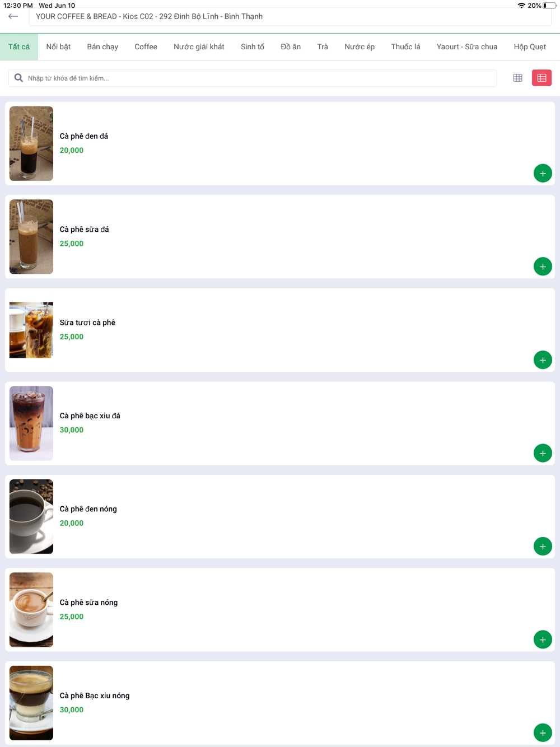Add Cà phê đen nóng to order

543,547
